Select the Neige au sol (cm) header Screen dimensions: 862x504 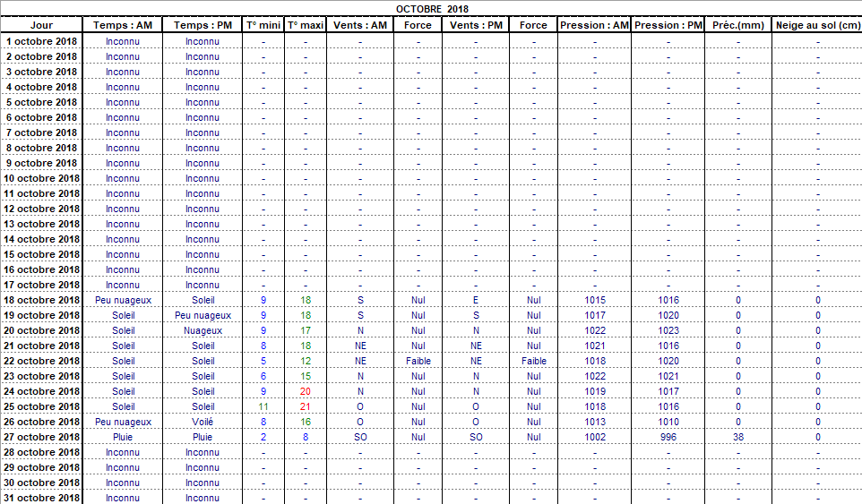(818, 25)
